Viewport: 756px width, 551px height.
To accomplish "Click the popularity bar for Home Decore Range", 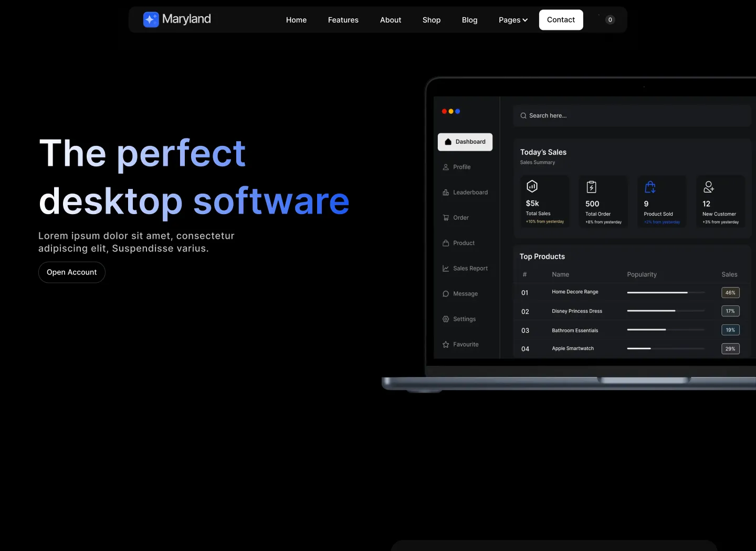I will tap(665, 293).
